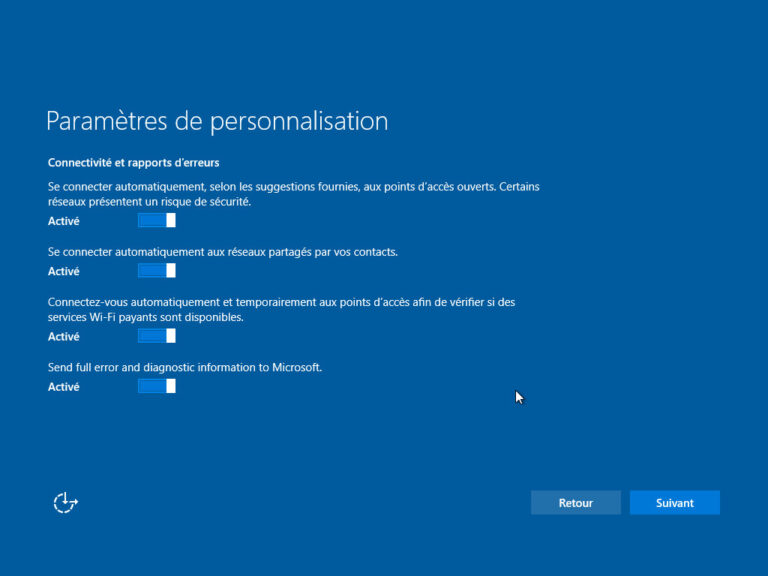Click the Activé label under paid Wi-Fi setting
The width and height of the screenshot is (768, 576).
[64, 337]
